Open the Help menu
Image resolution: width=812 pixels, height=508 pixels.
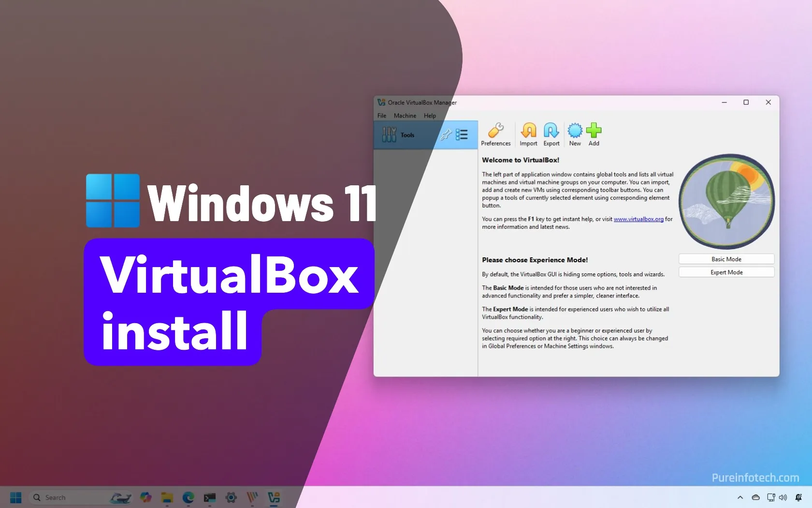point(429,116)
